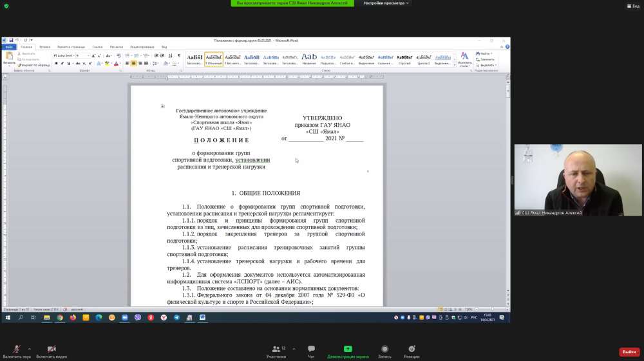Image resolution: width=644 pixels, height=361 pixels.
Task: Click Format Painter in clipboard group
Action: [33, 65]
